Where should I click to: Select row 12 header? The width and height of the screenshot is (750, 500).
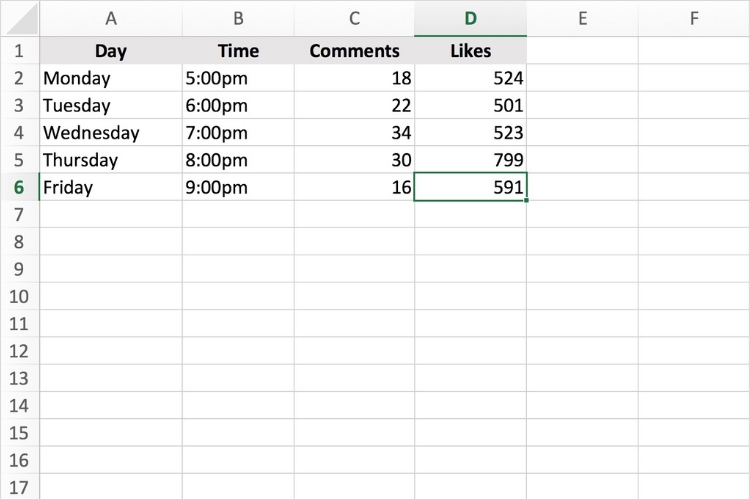19,351
